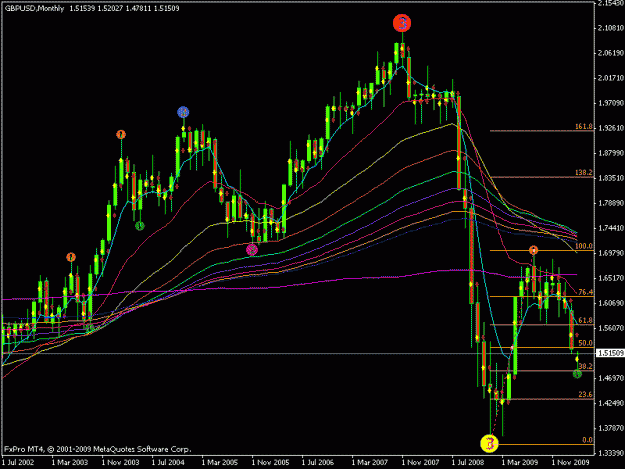The width and height of the screenshot is (625, 469).
Task: Click the 1 Jul 2002 date label
Action: [x=18, y=462]
